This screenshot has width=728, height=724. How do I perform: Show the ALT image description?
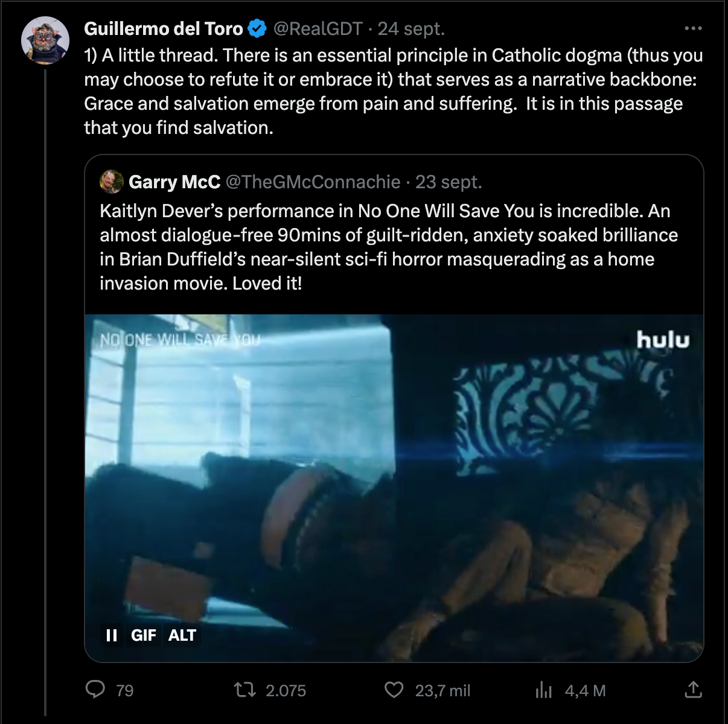pyautogui.click(x=182, y=635)
